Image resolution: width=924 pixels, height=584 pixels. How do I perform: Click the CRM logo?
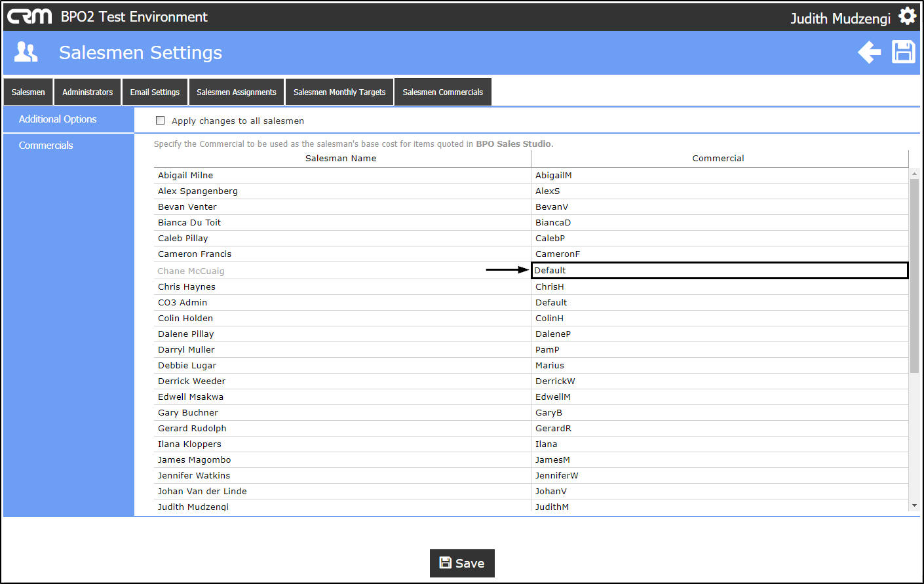click(29, 16)
